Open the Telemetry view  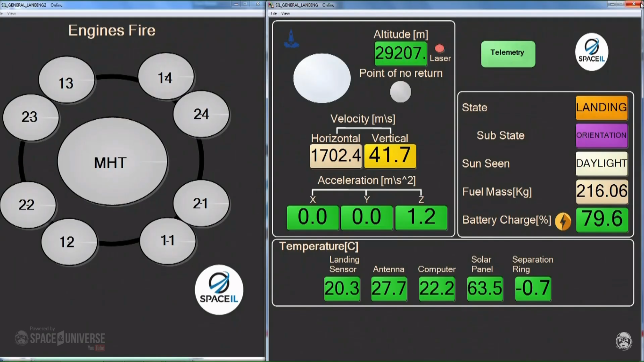coord(508,53)
